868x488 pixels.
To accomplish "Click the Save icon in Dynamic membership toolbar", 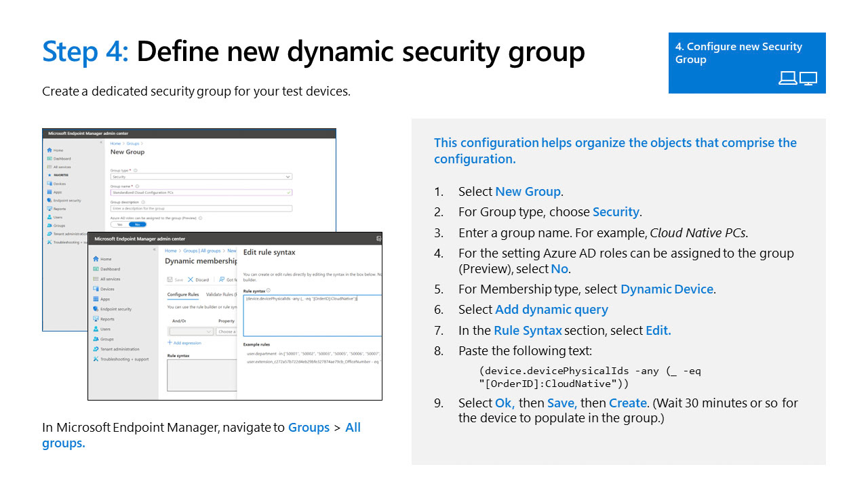I will pos(170,280).
